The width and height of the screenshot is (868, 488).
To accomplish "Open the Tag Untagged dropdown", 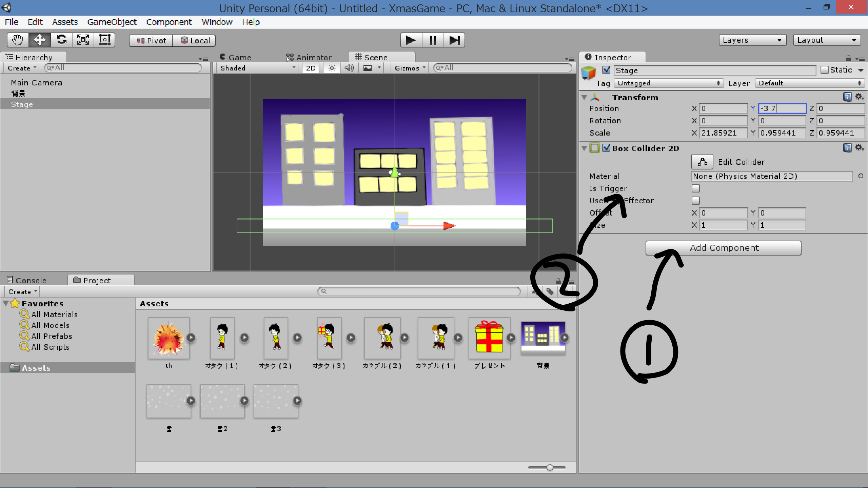I will [x=668, y=83].
